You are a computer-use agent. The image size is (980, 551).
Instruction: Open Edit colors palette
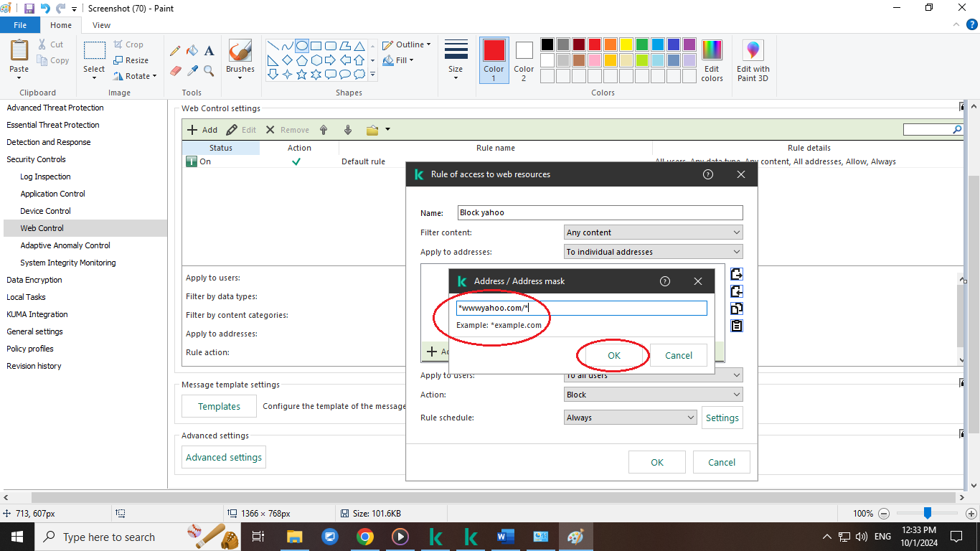point(712,62)
